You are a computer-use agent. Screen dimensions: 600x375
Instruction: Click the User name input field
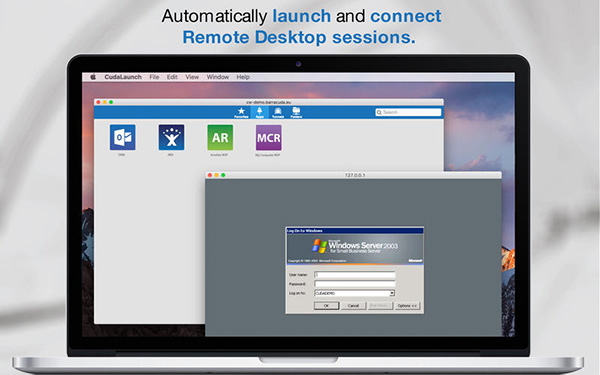[x=355, y=275]
